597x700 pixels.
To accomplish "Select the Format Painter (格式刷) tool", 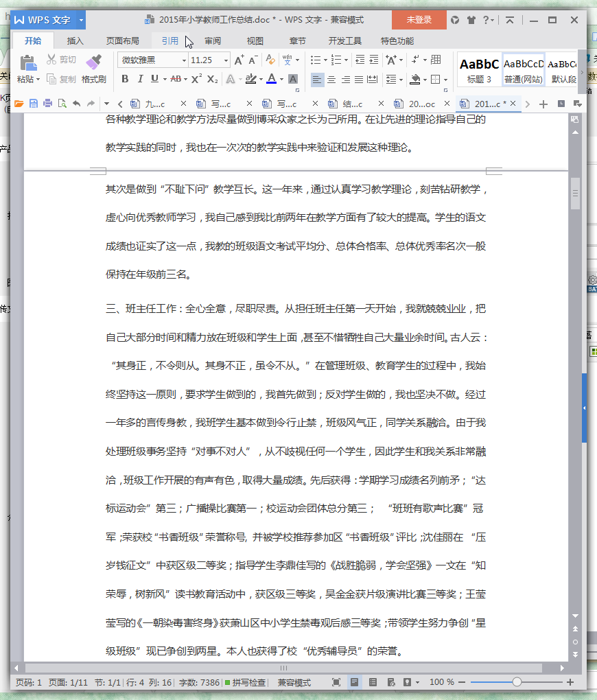I will pyautogui.click(x=94, y=69).
